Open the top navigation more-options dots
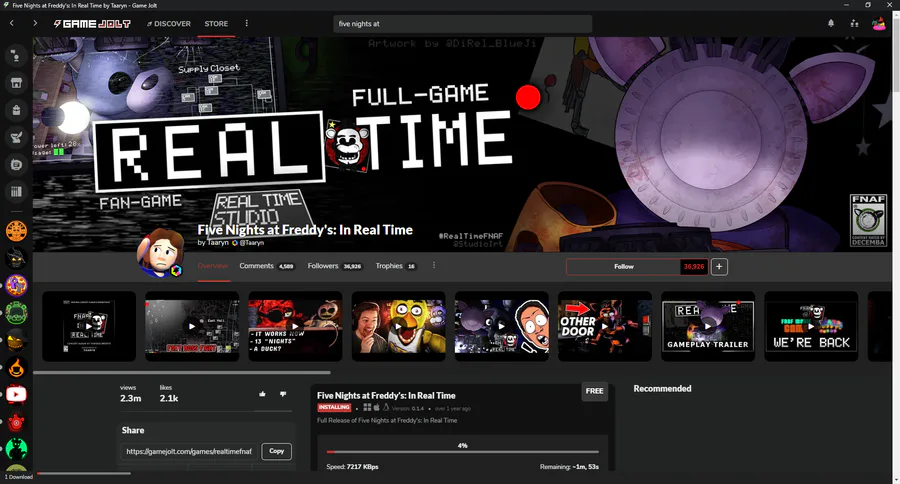This screenshot has height=484, width=900. (x=247, y=24)
